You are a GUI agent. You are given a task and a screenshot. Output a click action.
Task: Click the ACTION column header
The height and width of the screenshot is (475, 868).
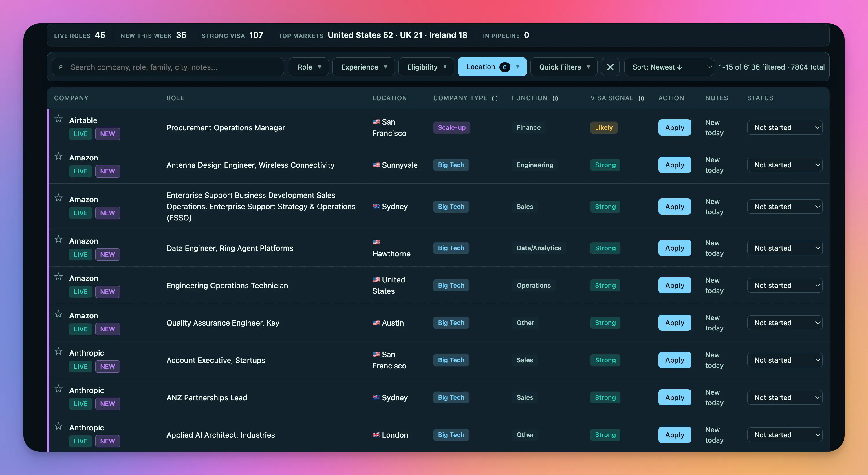(671, 98)
